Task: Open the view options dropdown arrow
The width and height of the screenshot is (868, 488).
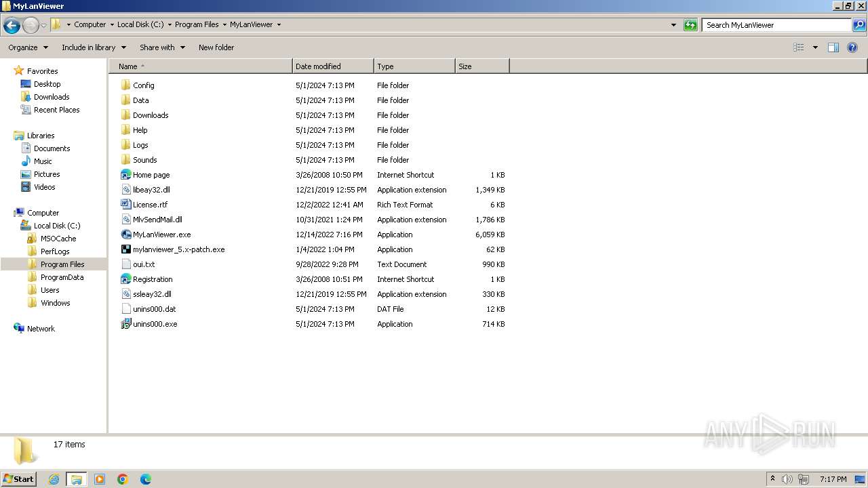Action: pyautogui.click(x=815, y=47)
